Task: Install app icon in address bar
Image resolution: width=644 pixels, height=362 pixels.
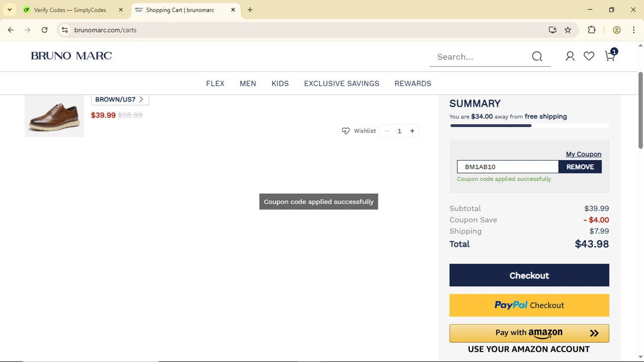Action: coord(553,30)
